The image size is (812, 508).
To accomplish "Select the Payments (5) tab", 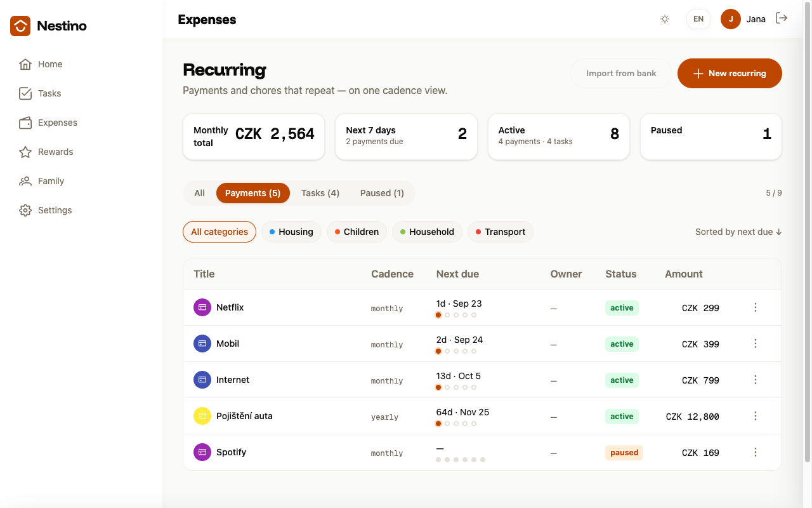I will (x=253, y=193).
